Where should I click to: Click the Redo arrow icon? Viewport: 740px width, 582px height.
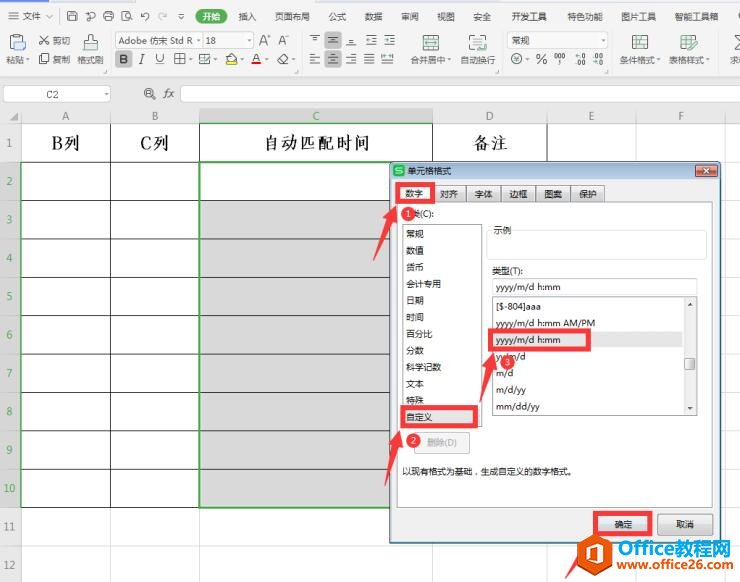(x=163, y=17)
